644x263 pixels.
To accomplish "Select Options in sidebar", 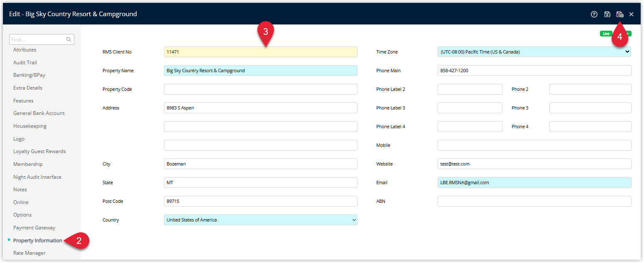I will point(22,215).
